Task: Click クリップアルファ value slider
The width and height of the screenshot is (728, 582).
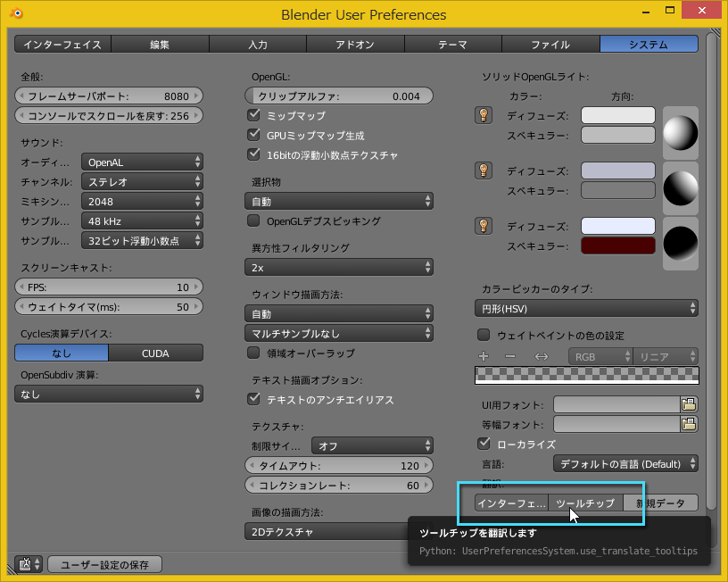Action: (339, 96)
